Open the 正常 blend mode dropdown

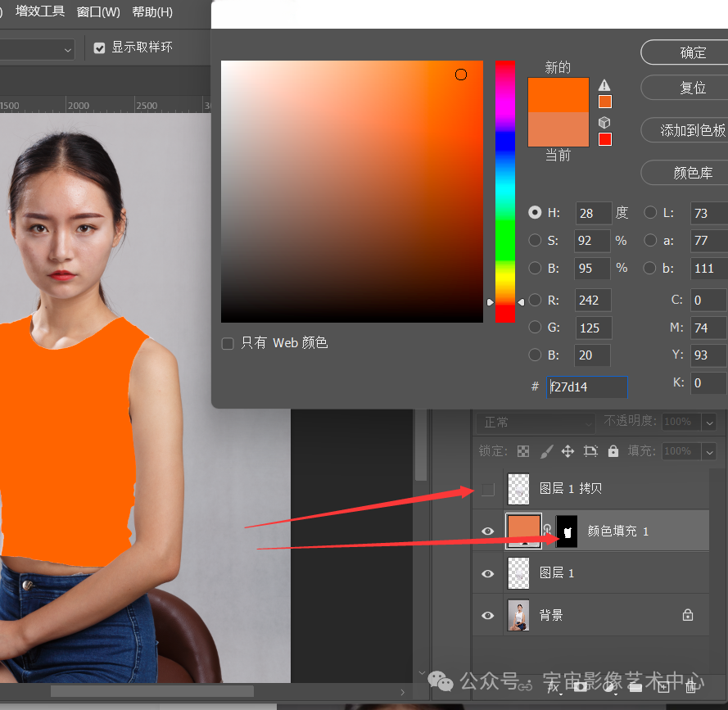point(536,423)
